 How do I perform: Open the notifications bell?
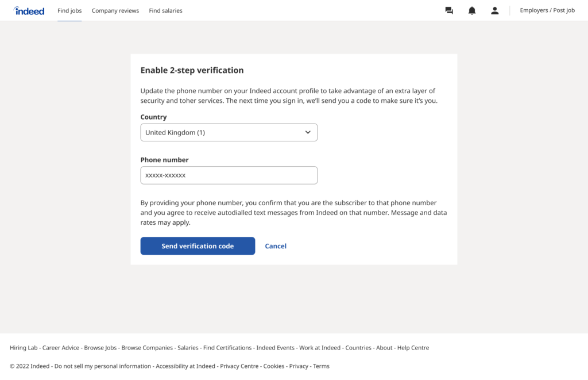pyautogui.click(x=471, y=10)
